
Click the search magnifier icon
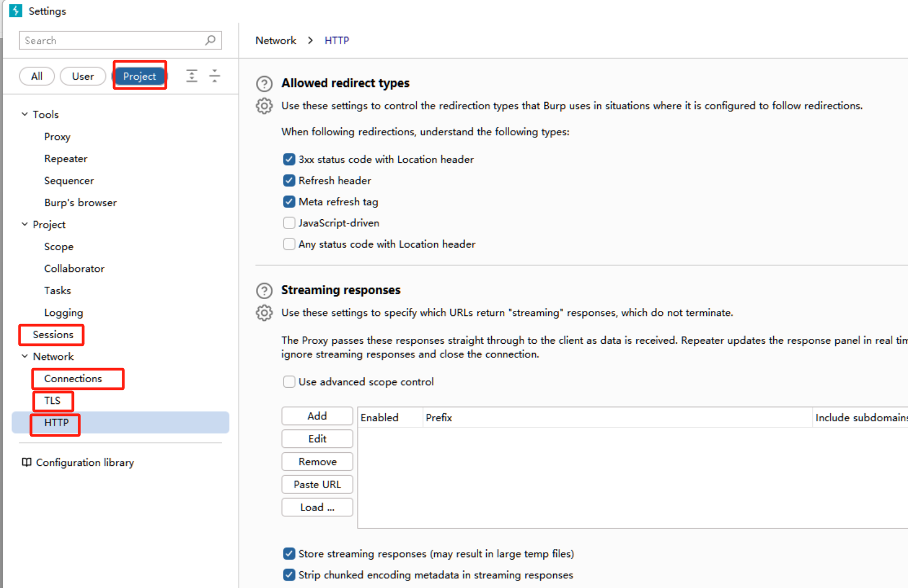[x=210, y=40]
